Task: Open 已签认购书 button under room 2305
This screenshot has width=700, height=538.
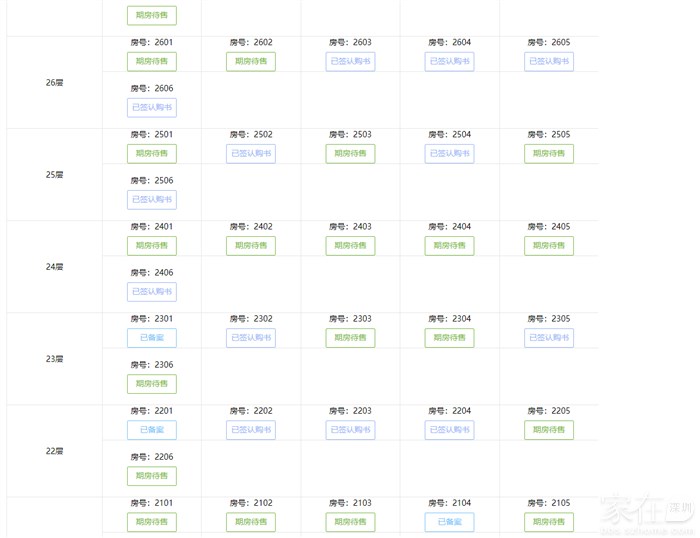Action: click(x=549, y=338)
